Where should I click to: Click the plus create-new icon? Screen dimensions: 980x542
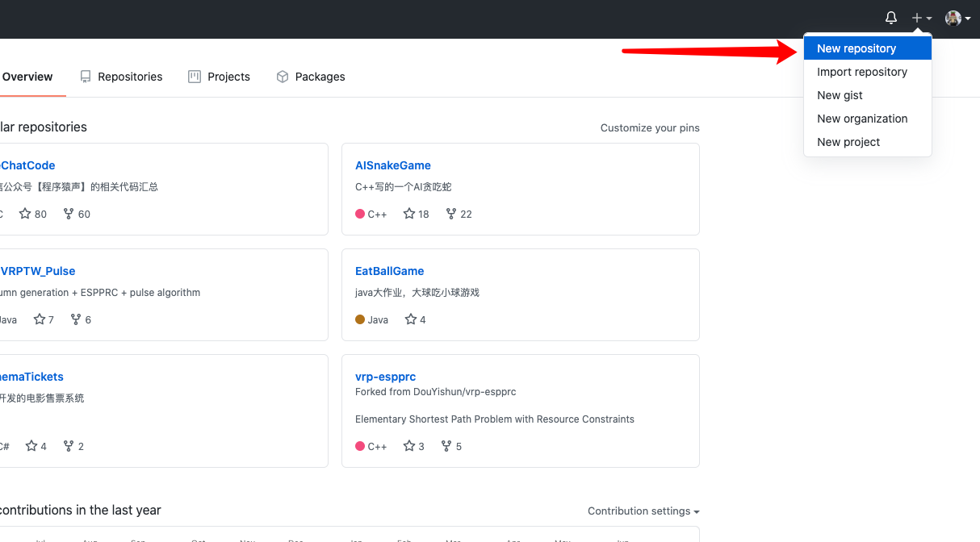point(917,18)
